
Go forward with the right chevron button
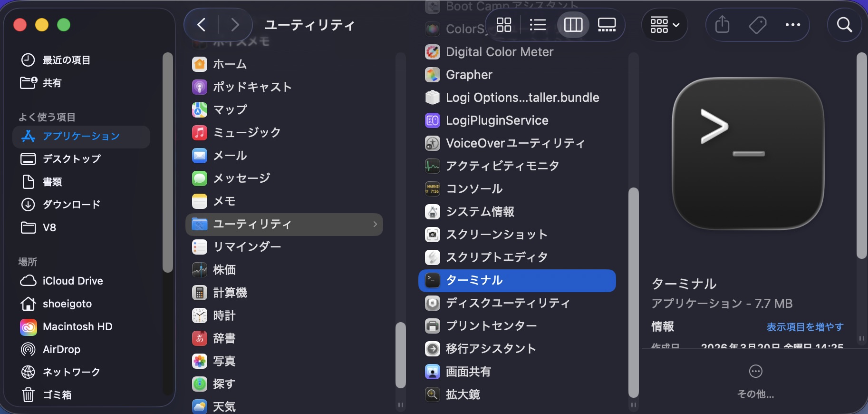(234, 25)
